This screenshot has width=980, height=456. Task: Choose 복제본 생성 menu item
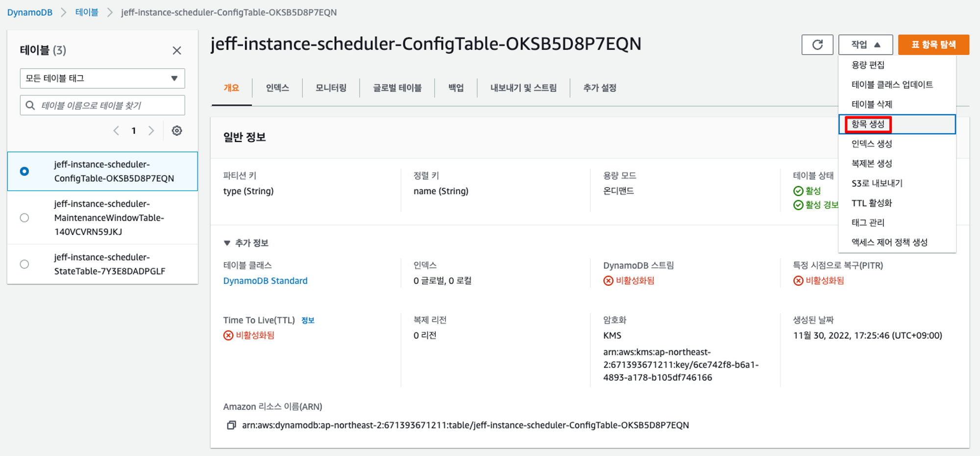pyautogui.click(x=897, y=163)
